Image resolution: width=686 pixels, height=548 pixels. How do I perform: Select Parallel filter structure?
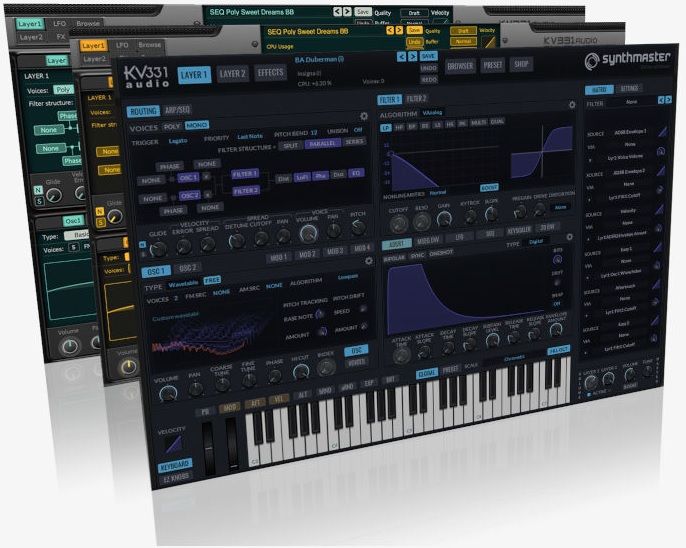[x=322, y=143]
